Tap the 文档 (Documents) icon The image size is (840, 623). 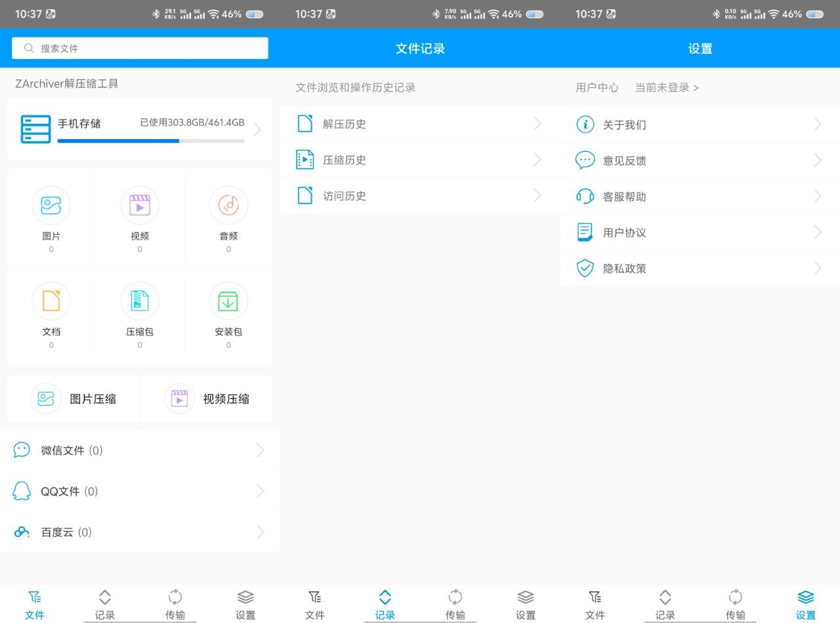click(x=51, y=300)
